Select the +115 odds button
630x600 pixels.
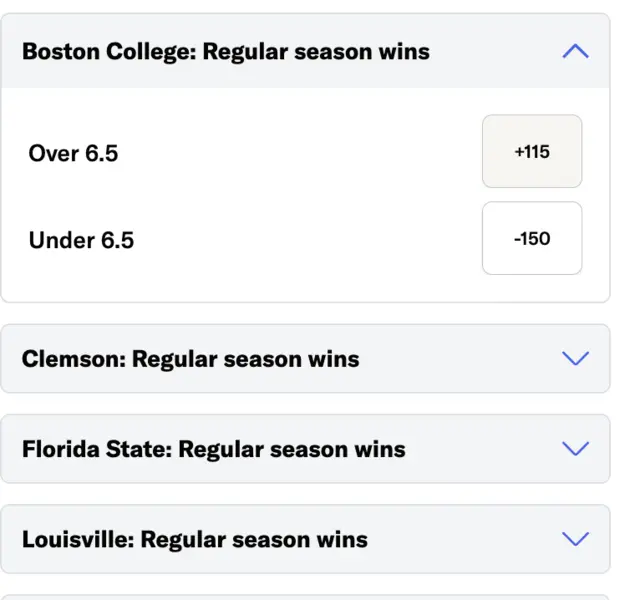(532, 152)
